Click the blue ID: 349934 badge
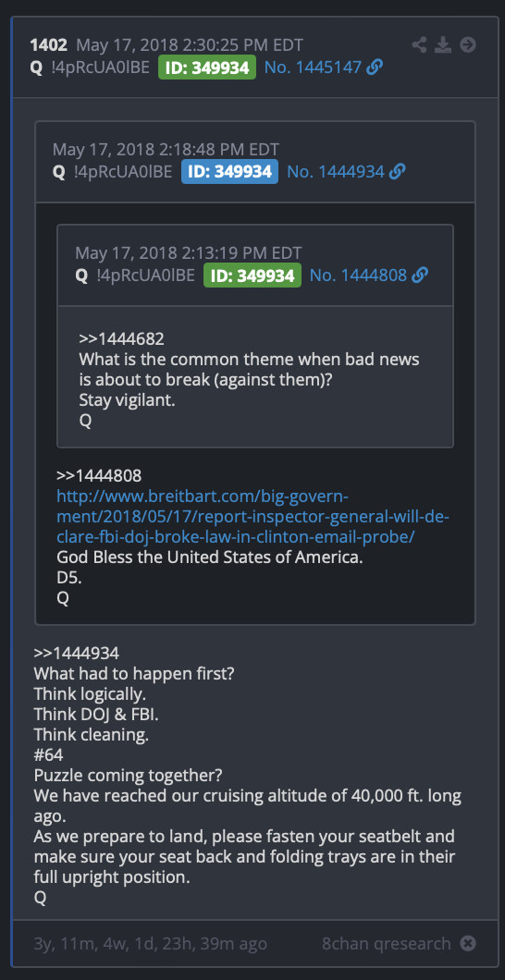 click(230, 171)
